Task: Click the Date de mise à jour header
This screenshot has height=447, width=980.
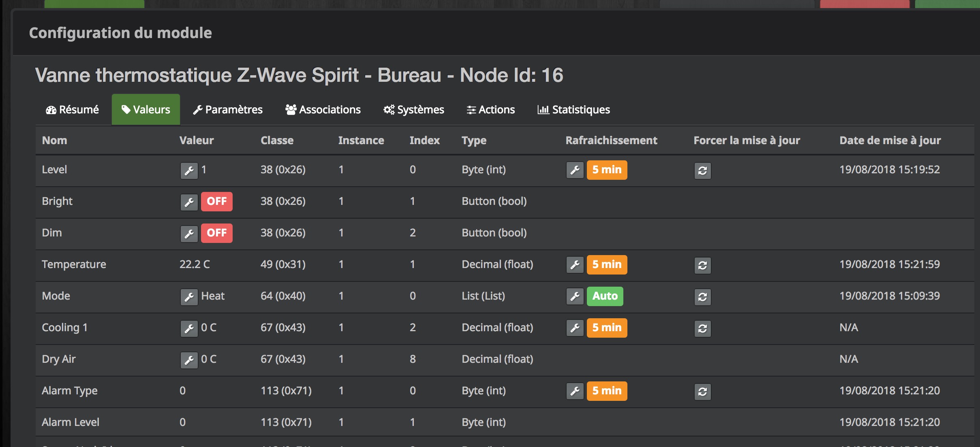Action: [x=890, y=140]
